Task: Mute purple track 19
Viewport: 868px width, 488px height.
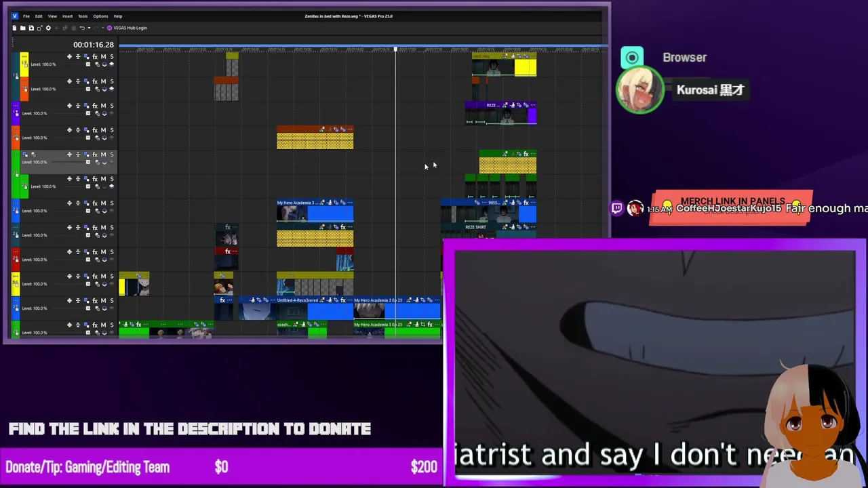Action: click(103, 106)
